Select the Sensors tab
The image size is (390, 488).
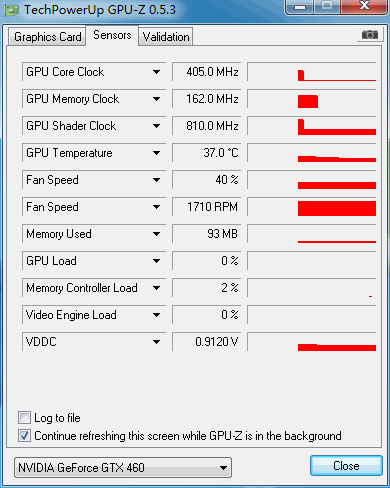[x=112, y=35]
